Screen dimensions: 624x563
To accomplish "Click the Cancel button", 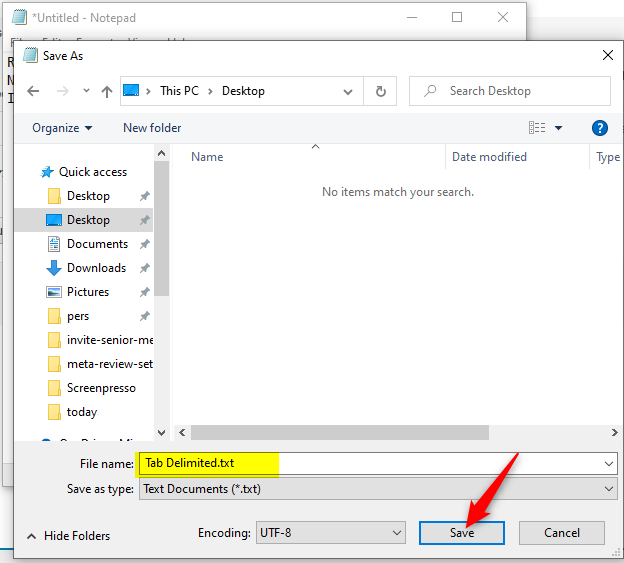I will (562, 533).
